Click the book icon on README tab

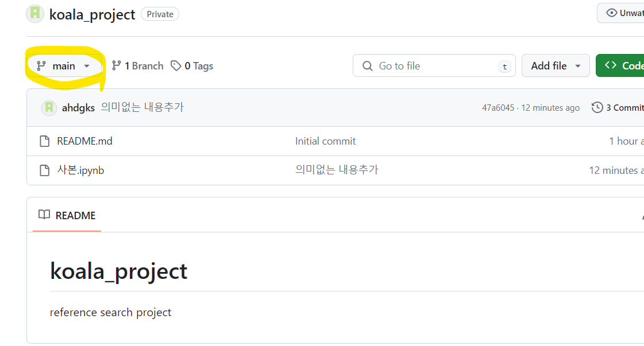44,215
